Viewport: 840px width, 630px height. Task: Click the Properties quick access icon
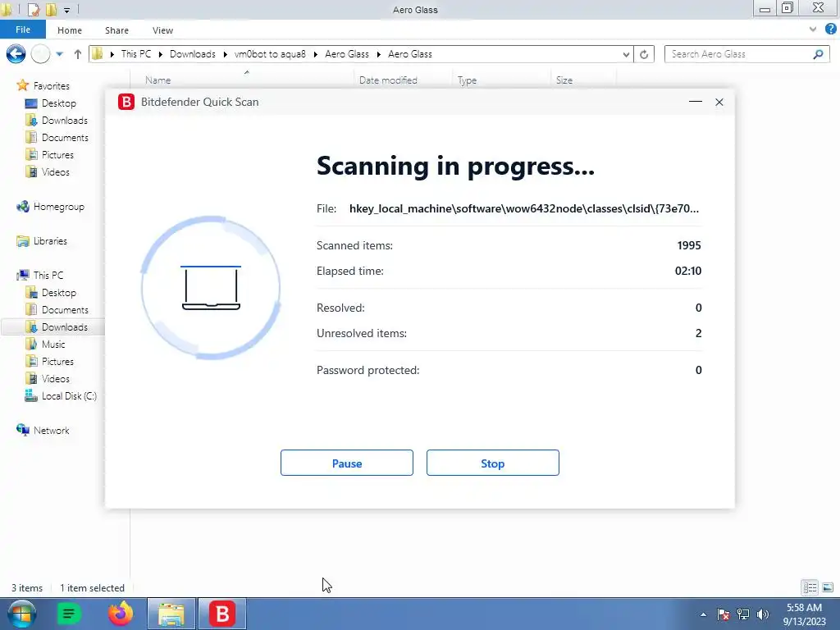(33, 10)
